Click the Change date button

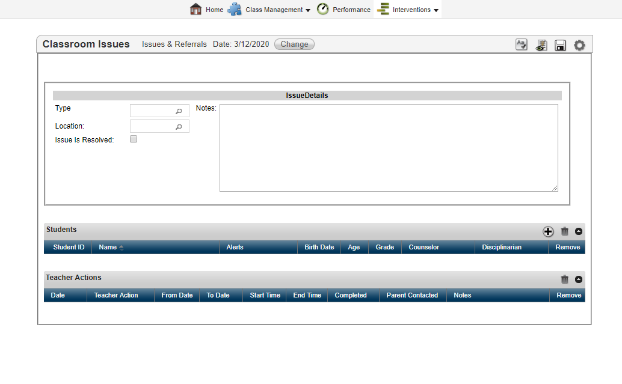tap(294, 44)
